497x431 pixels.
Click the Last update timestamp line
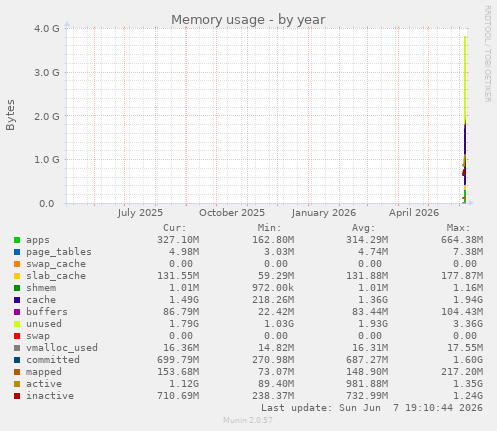click(x=372, y=408)
